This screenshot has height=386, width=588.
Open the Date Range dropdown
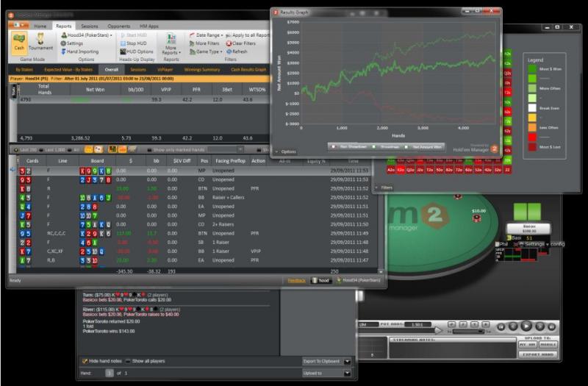tap(207, 35)
